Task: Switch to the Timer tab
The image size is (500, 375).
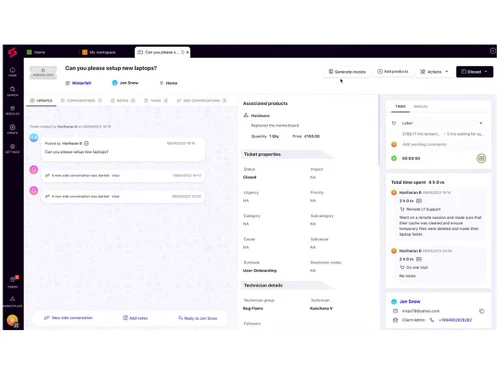Action: click(x=400, y=106)
